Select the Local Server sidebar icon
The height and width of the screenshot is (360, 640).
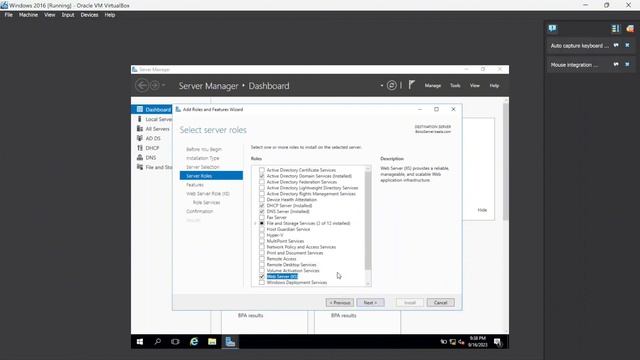(x=140, y=119)
